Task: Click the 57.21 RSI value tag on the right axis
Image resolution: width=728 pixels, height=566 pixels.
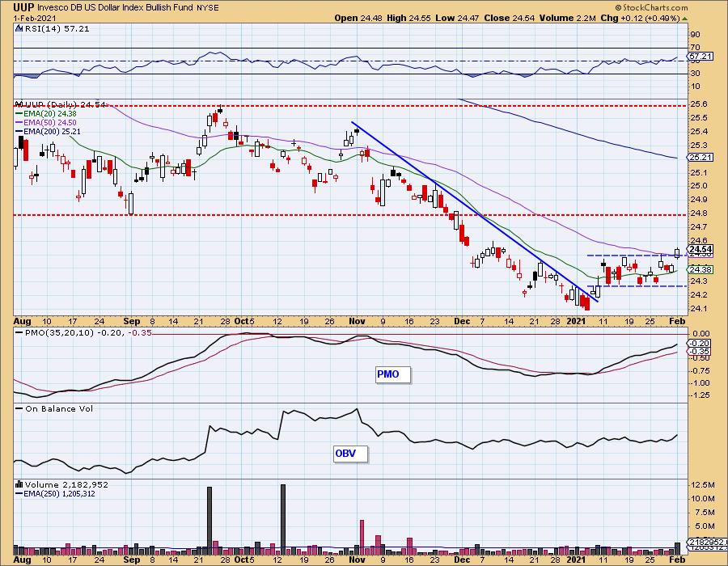Action: coord(700,56)
